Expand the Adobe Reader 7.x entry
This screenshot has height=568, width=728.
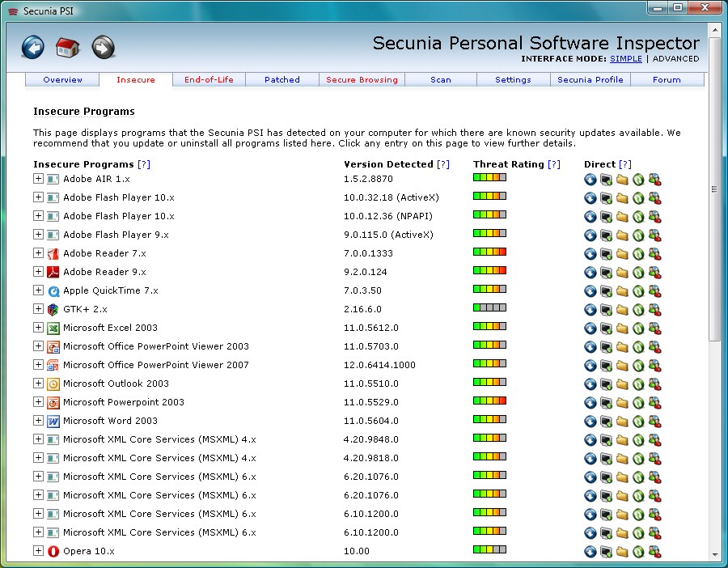(x=38, y=252)
